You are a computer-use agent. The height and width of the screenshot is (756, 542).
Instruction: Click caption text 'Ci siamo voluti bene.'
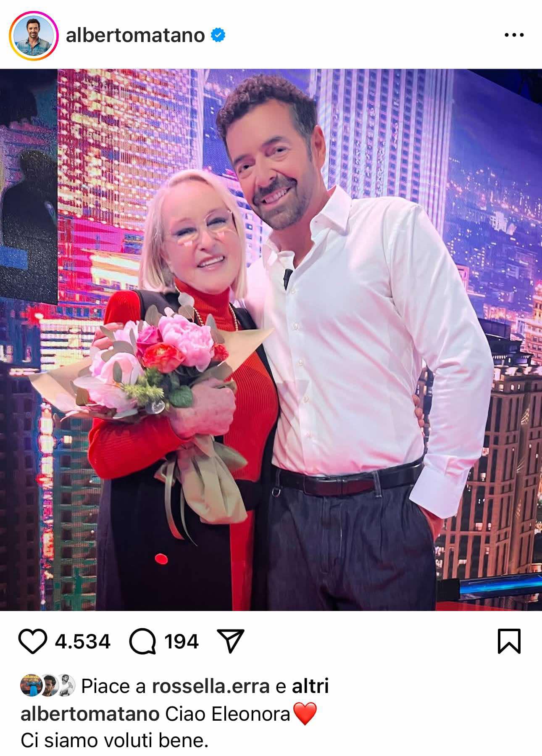coord(115,740)
